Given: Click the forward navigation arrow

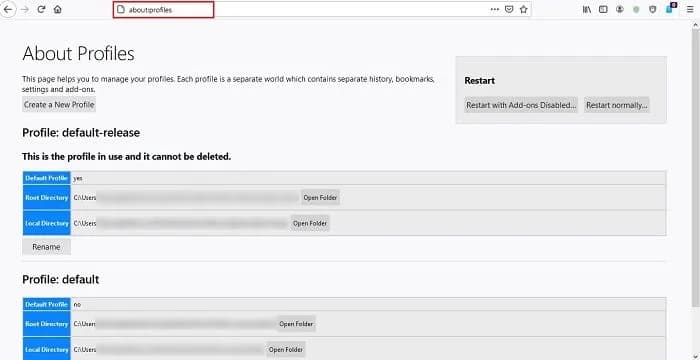Looking at the screenshot, I should click(25, 9).
